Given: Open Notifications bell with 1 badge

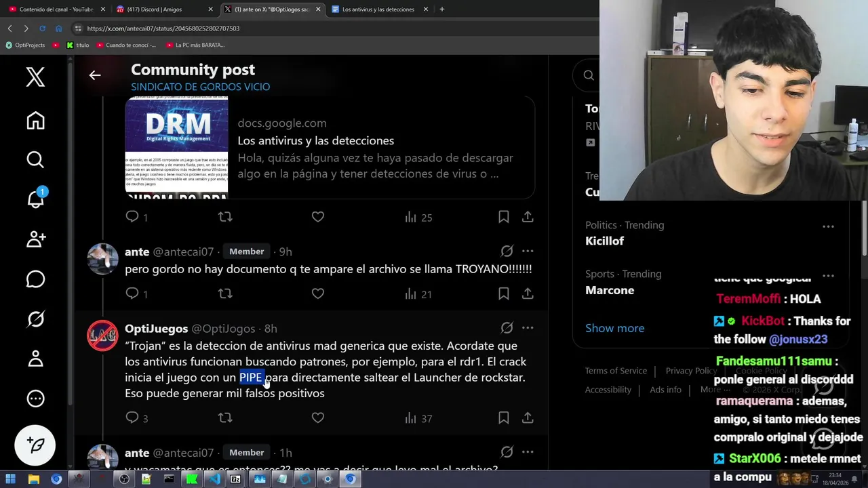Looking at the screenshot, I should coord(35,198).
